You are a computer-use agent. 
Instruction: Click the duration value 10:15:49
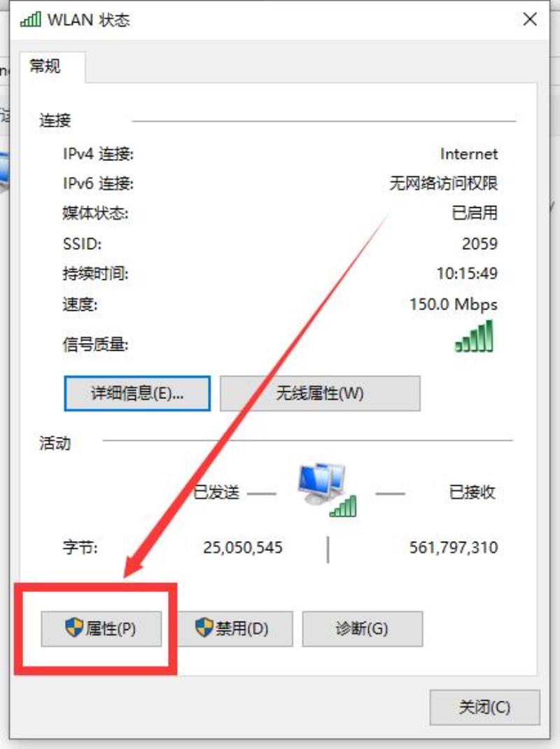coord(467,273)
